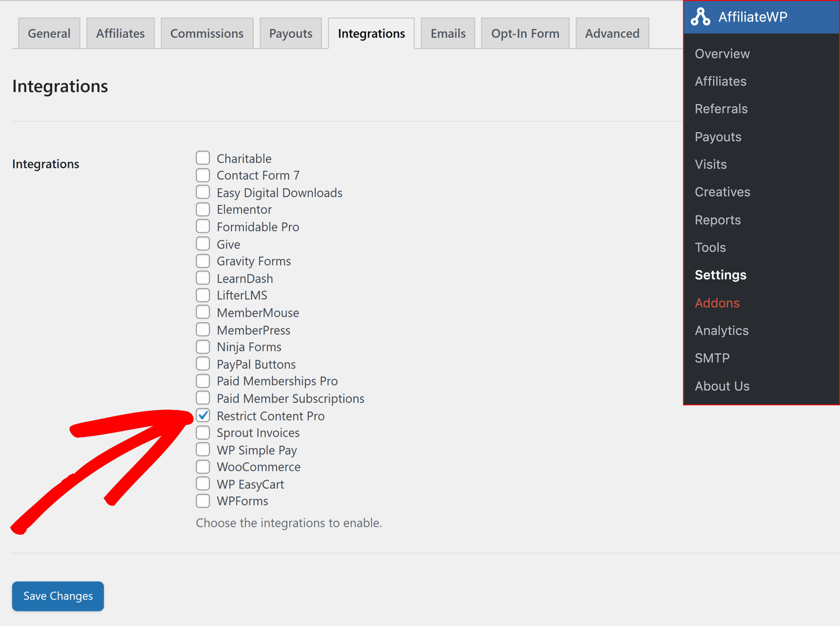This screenshot has height=626, width=840.
Task: Select the Emails tab
Action: click(448, 33)
